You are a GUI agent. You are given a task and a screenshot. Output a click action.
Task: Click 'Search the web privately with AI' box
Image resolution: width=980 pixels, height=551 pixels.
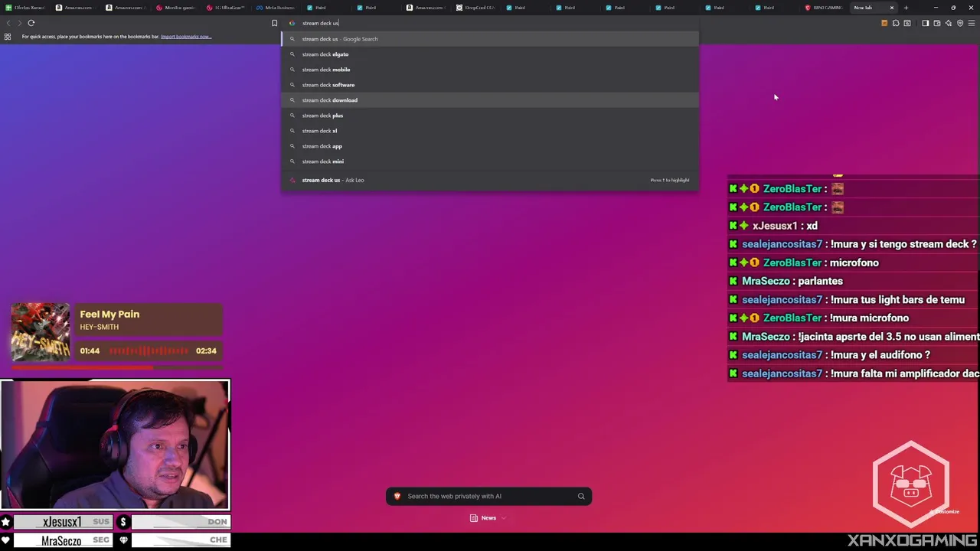point(488,497)
